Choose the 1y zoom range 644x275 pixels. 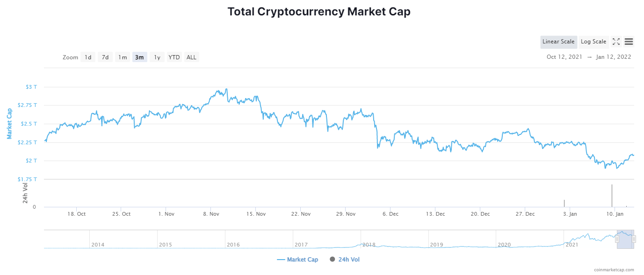pyautogui.click(x=157, y=57)
